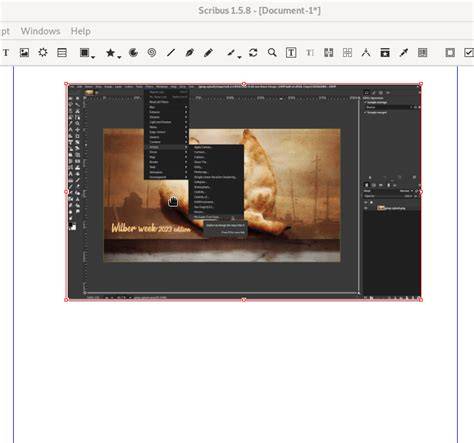Screen dimensions: 474x443
Task: Select the Unlink Text Frames tool
Action: [x=347, y=53]
